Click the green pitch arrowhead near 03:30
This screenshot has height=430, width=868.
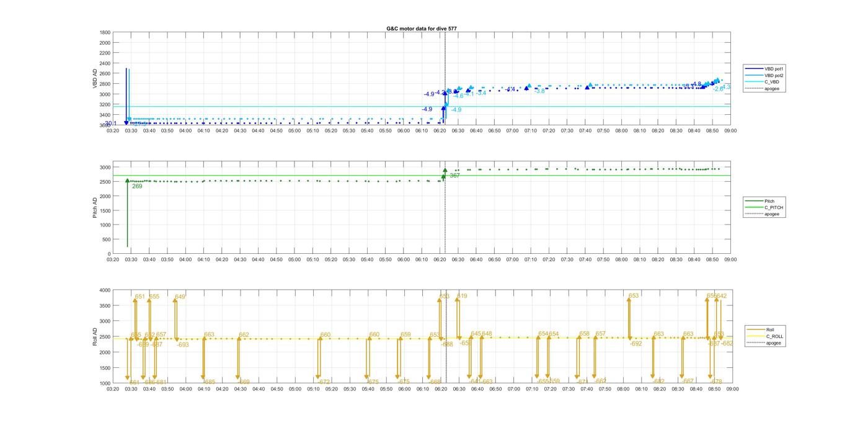pyautogui.click(x=128, y=181)
